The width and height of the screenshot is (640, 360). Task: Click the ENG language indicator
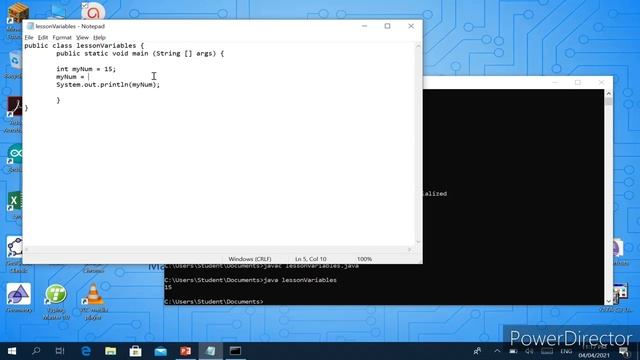coord(566,351)
